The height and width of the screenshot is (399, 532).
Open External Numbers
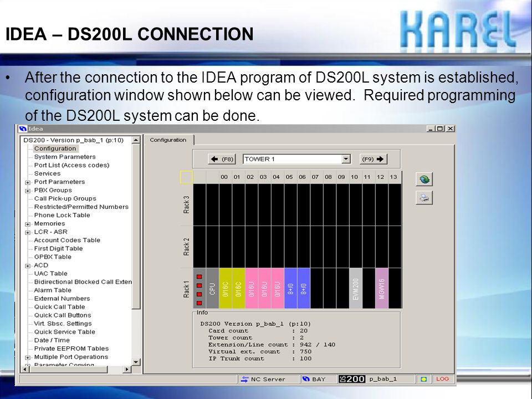(x=62, y=299)
